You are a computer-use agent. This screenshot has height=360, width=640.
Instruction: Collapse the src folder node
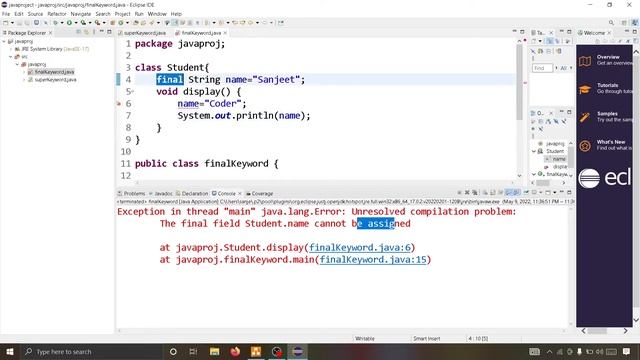[x=11, y=57]
